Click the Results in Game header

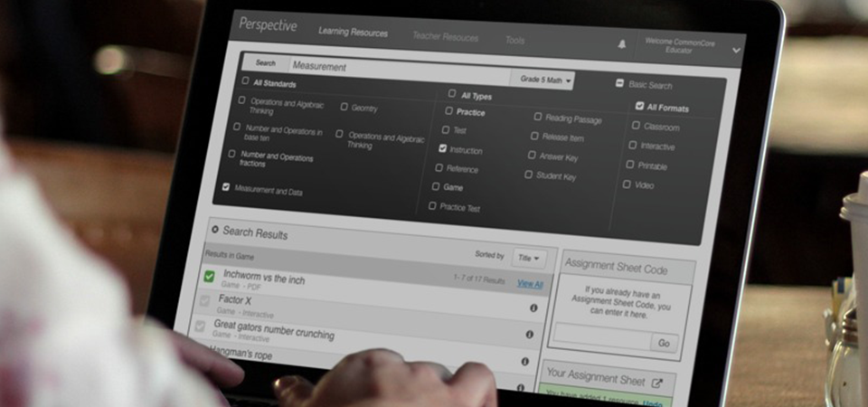[230, 255]
